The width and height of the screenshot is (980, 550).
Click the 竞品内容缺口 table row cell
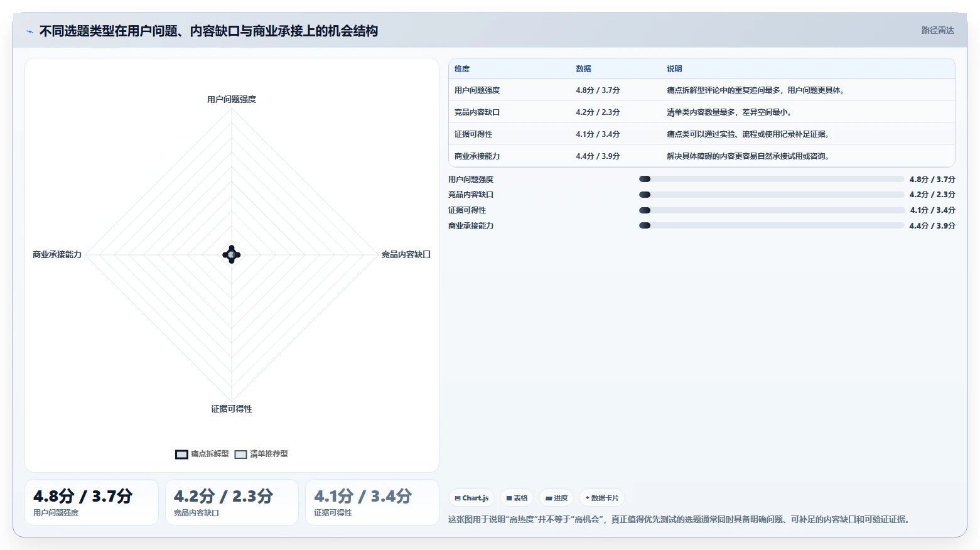[x=477, y=112]
